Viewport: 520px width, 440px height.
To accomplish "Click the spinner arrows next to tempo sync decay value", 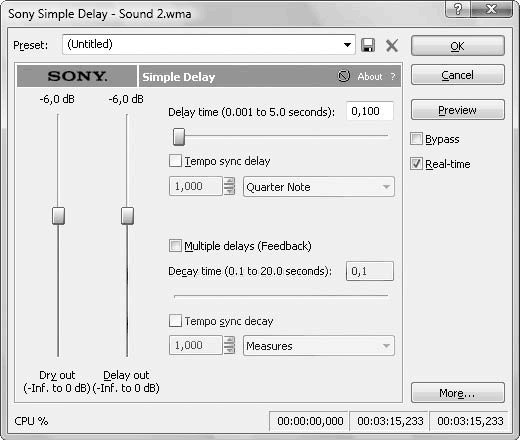I will pos(229,345).
